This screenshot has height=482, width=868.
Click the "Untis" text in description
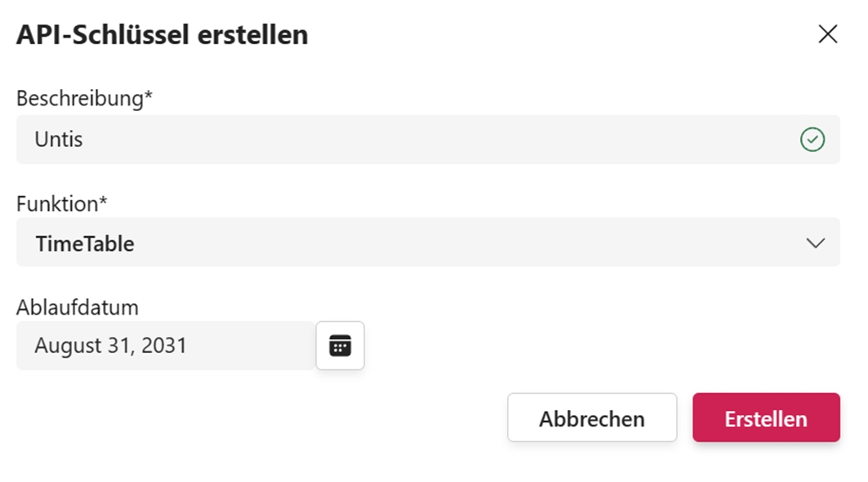tap(59, 140)
